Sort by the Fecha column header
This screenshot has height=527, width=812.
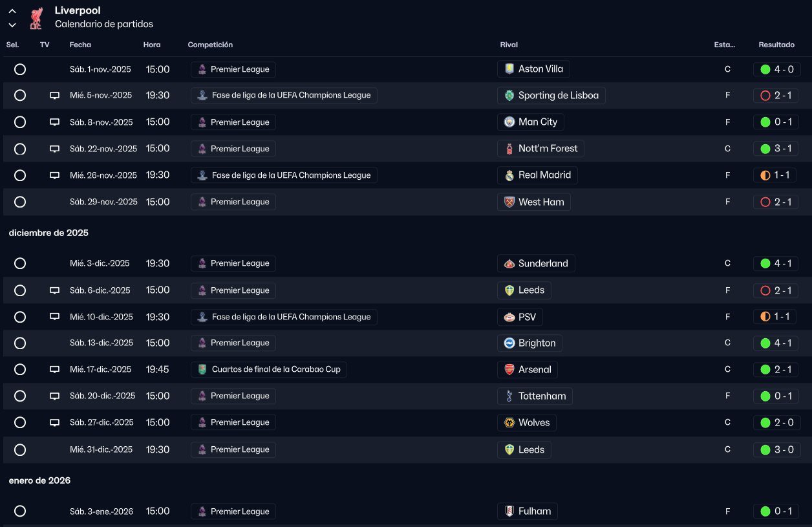tap(80, 45)
